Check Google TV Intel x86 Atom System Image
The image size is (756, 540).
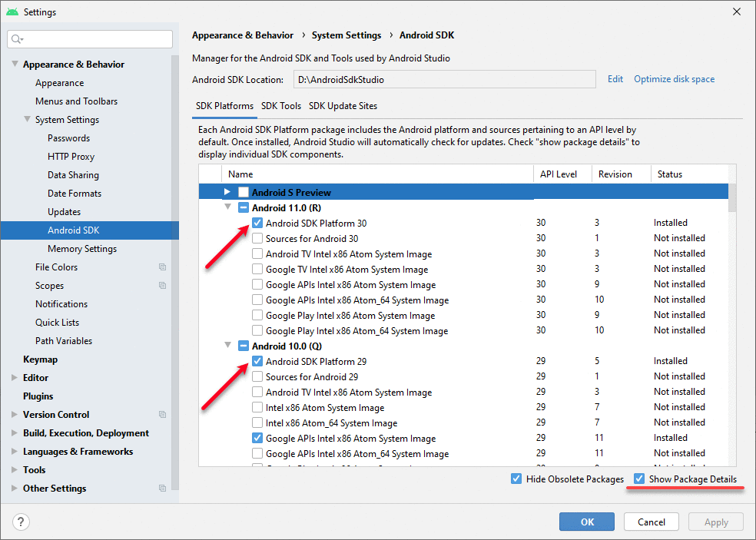click(x=257, y=269)
